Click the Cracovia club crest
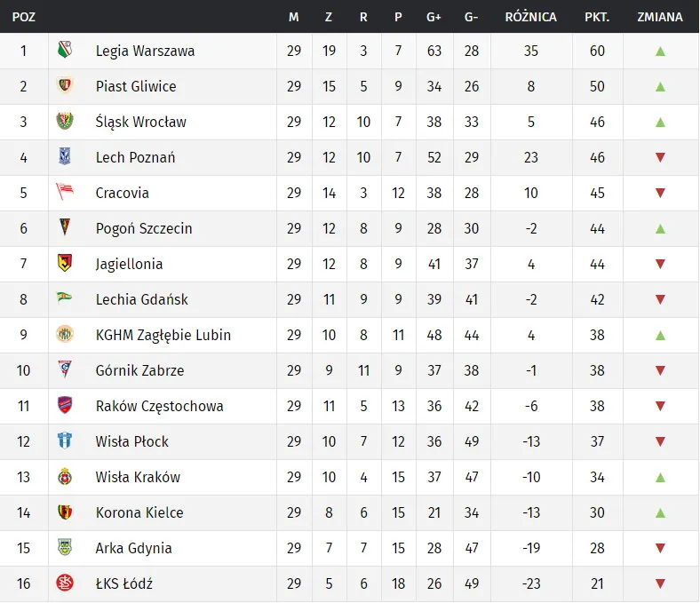 (x=64, y=193)
